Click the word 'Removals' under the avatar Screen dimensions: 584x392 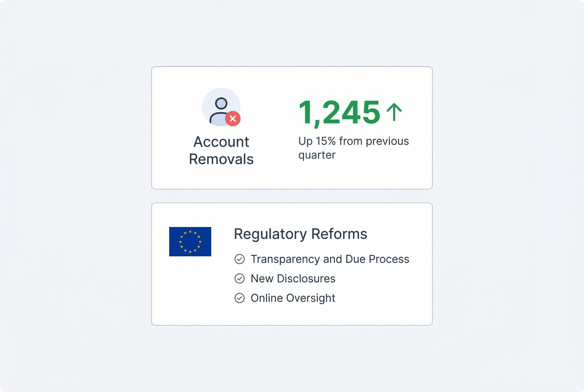click(x=221, y=159)
